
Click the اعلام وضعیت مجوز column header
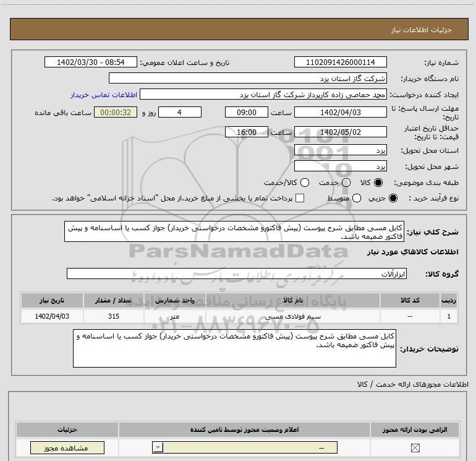[244, 429]
